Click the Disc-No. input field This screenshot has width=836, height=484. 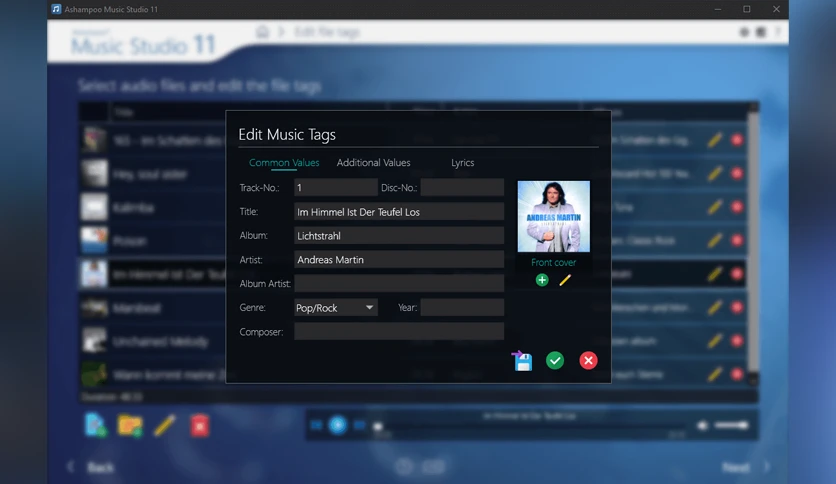(462, 188)
